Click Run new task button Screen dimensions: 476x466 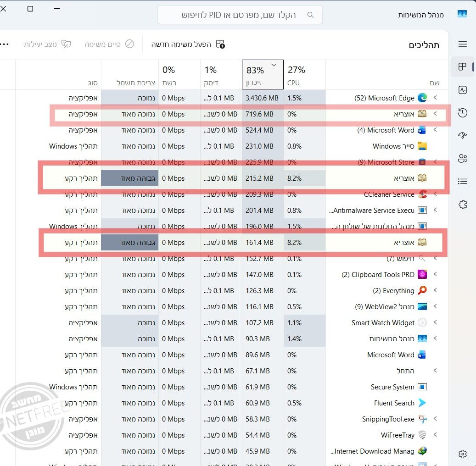pyautogui.click(x=188, y=44)
